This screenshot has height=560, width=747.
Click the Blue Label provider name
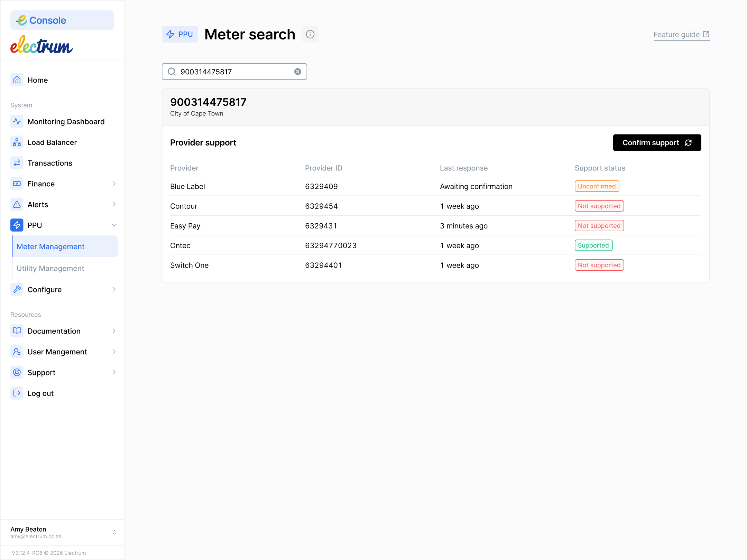tap(187, 186)
